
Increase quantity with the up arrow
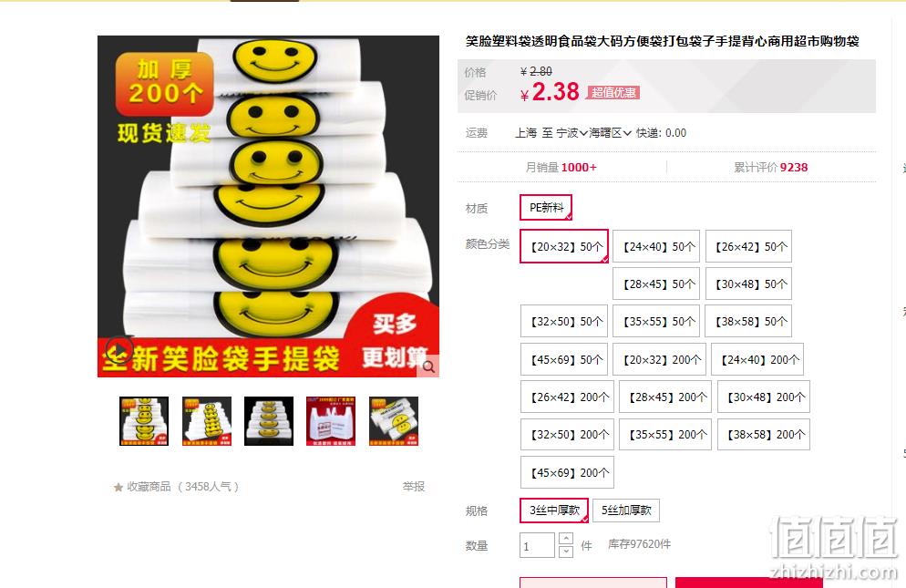tap(566, 538)
